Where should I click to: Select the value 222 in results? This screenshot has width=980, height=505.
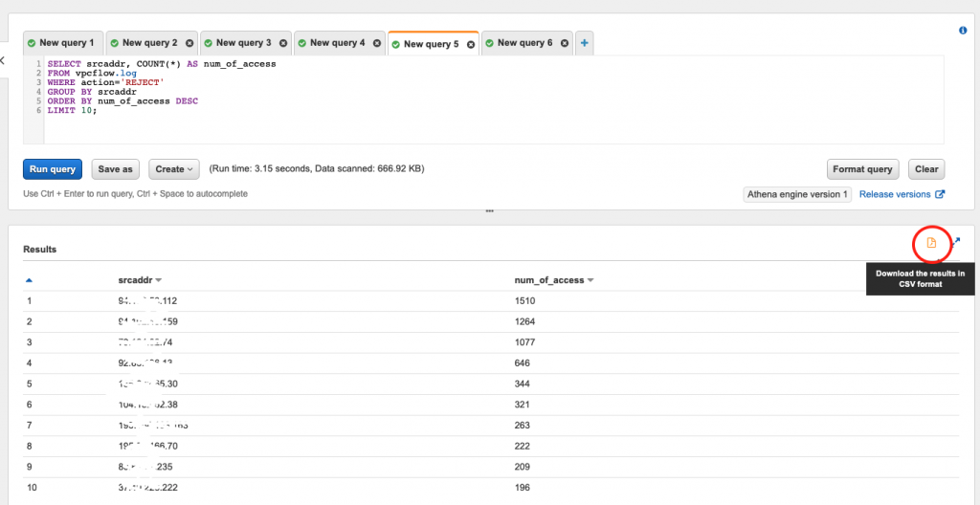[522, 447]
